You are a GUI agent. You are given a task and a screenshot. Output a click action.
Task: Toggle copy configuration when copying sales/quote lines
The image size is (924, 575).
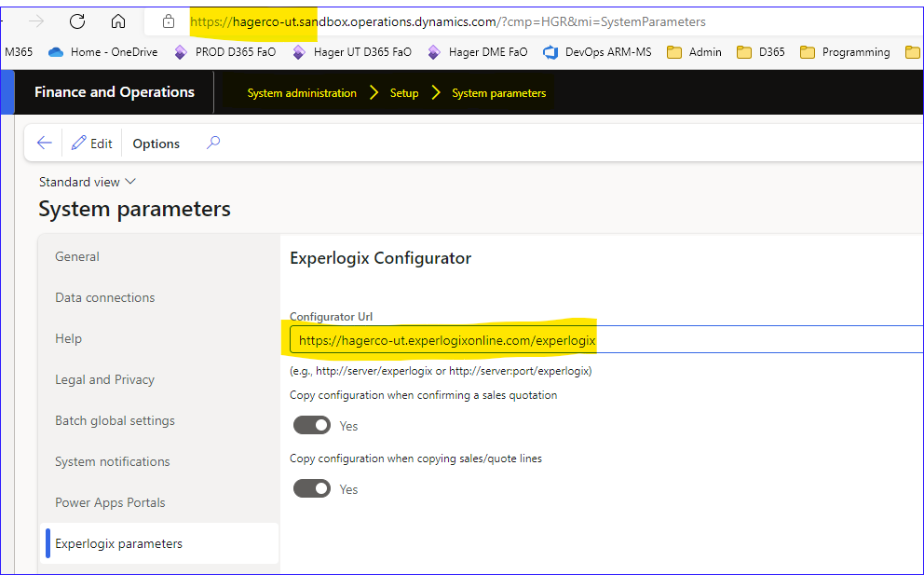click(312, 489)
